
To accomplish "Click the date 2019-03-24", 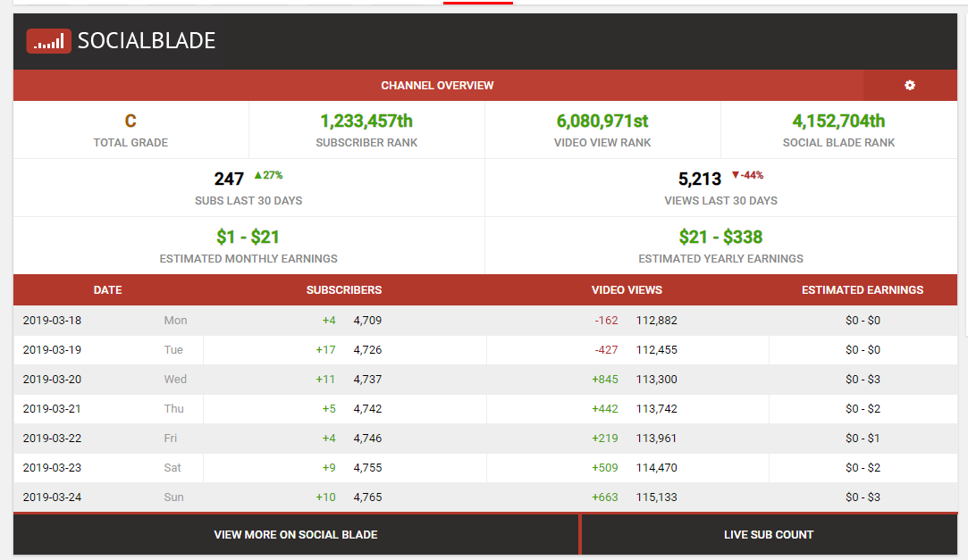I will tap(52, 497).
